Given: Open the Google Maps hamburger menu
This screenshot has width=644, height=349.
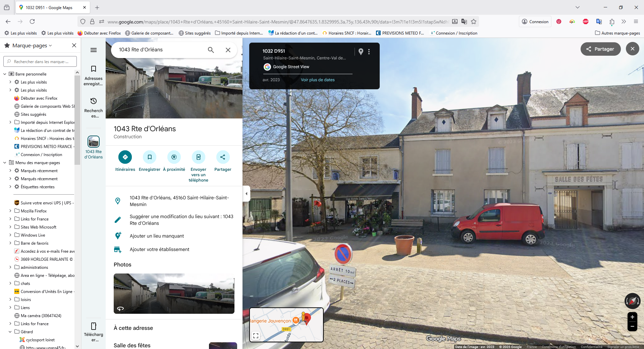Looking at the screenshot, I should pos(93,50).
